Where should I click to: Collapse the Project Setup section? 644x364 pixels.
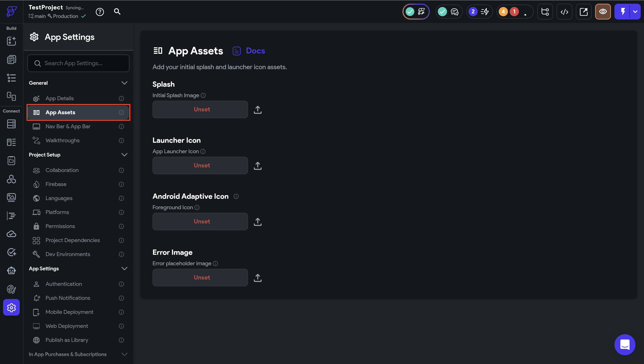pos(124,155)
